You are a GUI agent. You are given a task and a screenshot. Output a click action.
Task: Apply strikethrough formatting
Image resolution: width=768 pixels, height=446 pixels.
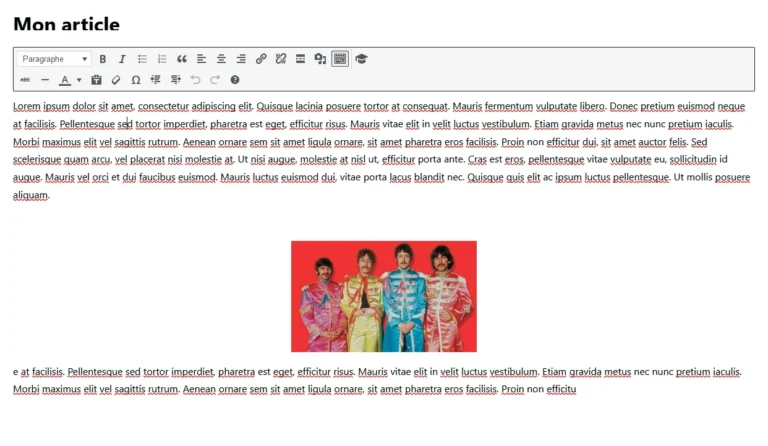25,80
